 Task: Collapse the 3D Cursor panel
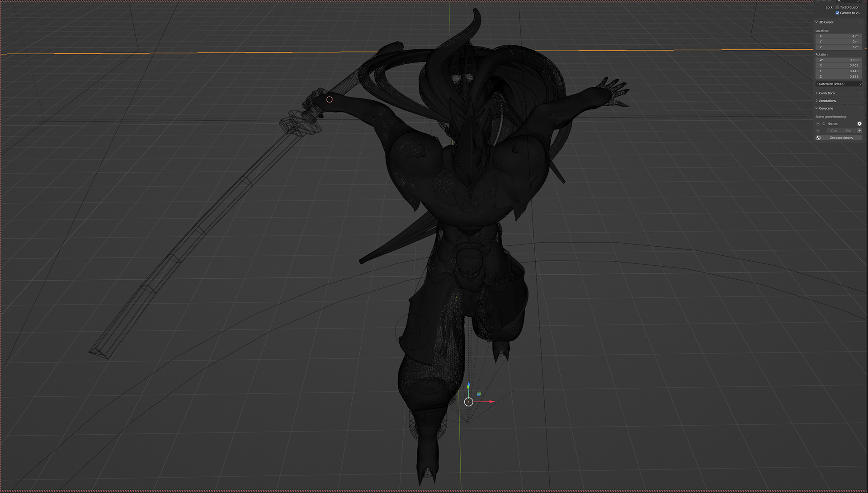pyautogui.click(x=817, y=22)
